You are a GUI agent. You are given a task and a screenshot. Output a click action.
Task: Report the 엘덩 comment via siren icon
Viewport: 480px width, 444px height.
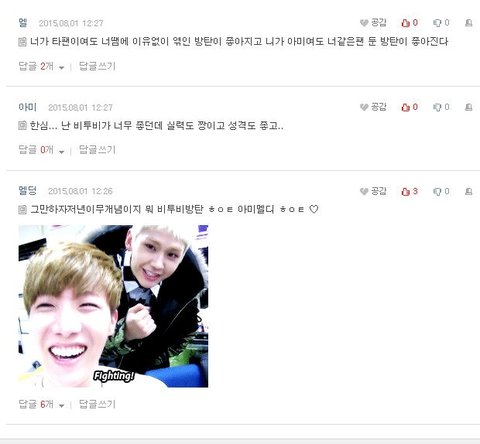(x=469, y=191)
